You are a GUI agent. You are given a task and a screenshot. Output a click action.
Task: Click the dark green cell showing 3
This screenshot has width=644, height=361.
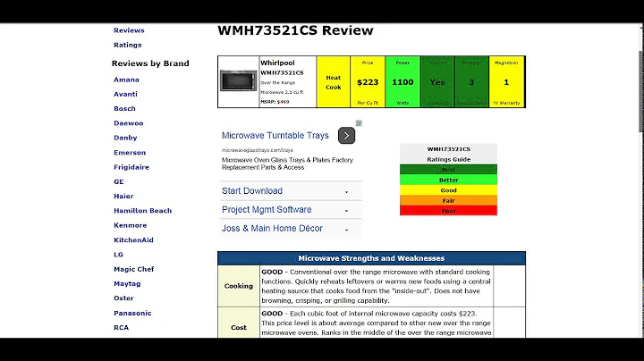[471, 82]
